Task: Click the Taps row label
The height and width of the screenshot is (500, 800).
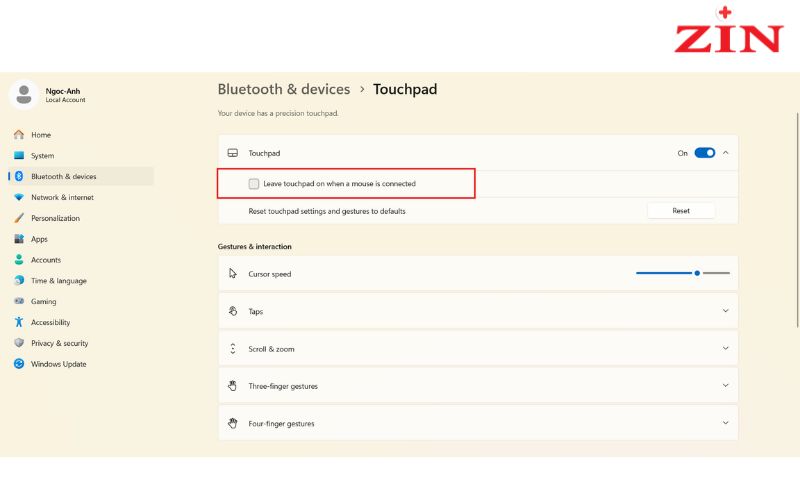Action: coord(256,311)
